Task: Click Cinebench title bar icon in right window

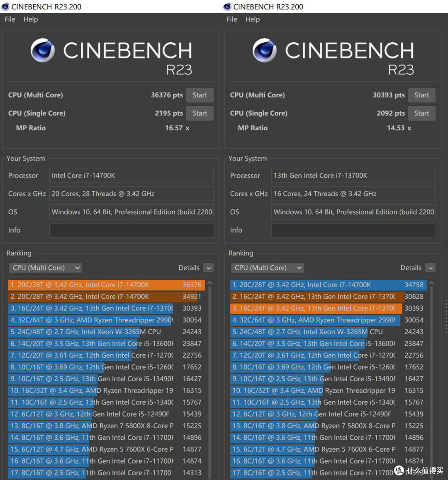Action: pos(227,6)
